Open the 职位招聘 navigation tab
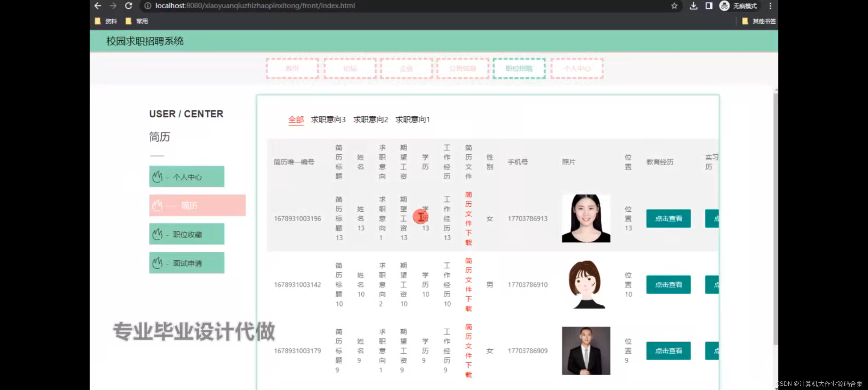868x390 pixels. 519,68
